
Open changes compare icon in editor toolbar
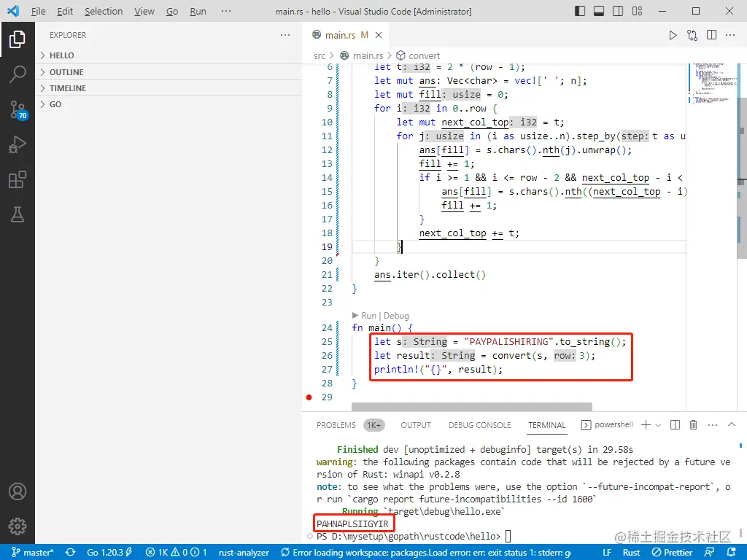point(692,35)
